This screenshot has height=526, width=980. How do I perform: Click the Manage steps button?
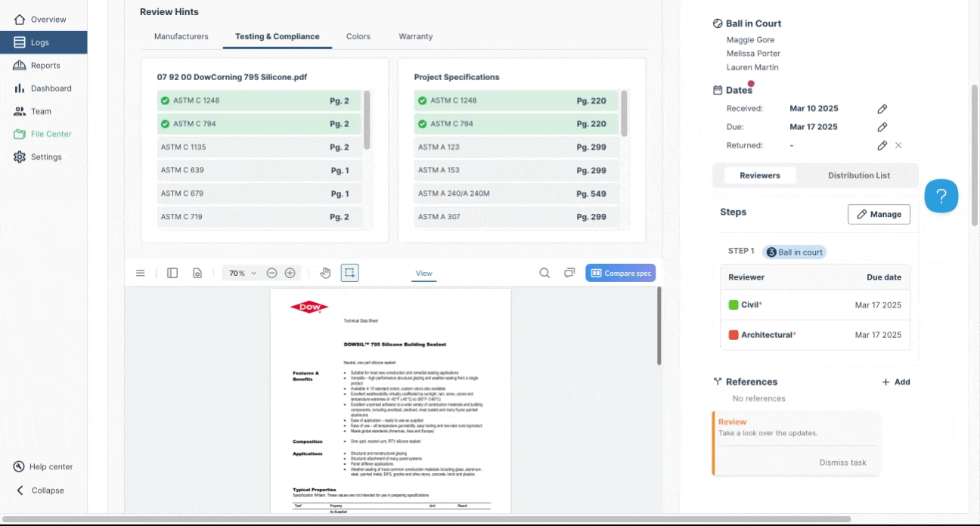879,214
